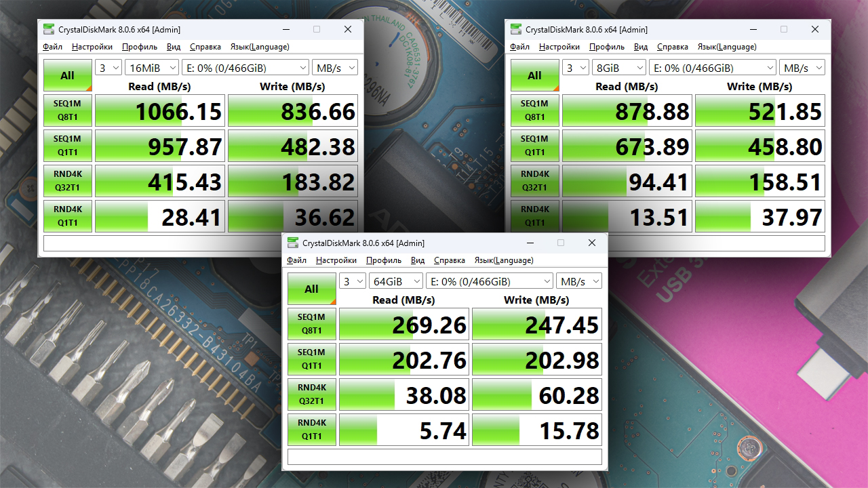
Task: Minimize the 8GiB CrystalDiskMark window
Action: pyautogui.click(x=753, y=29)
